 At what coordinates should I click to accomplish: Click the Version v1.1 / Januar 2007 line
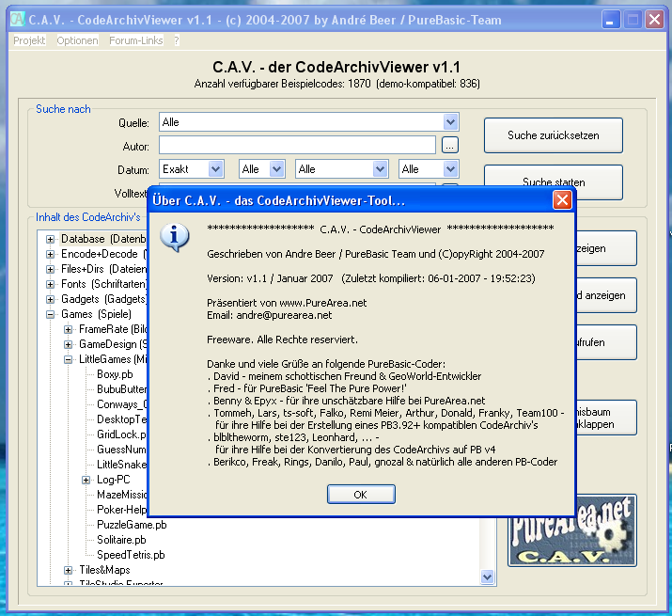point(370,278)
